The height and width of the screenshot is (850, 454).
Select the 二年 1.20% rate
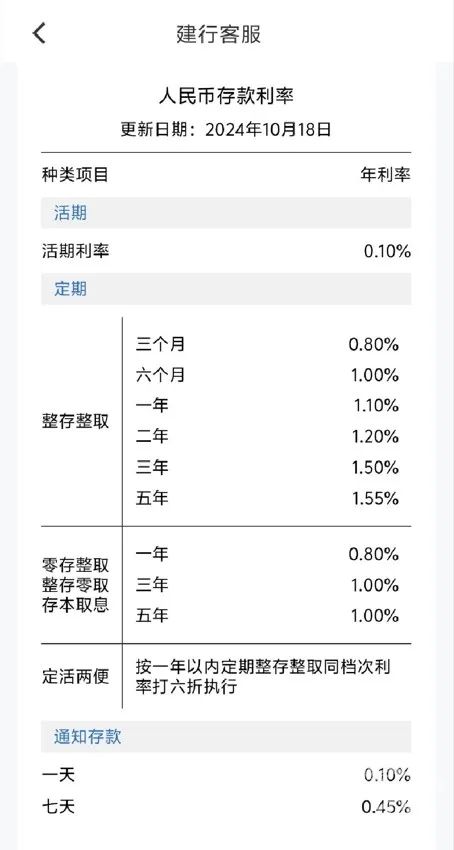coord(376,436)
